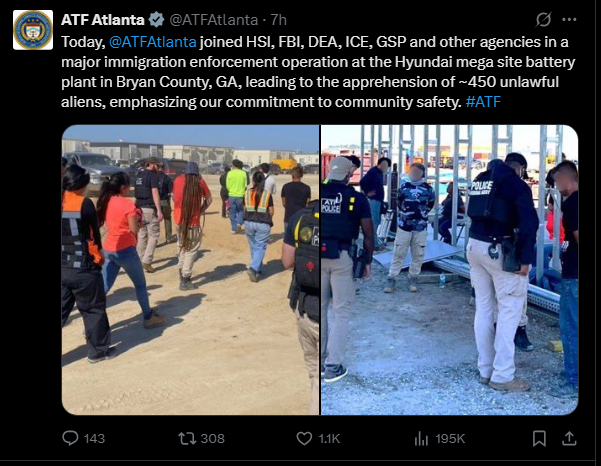Screen dimensions: 601x466
Task: Bookmark this post
Action: pyautogui.click(x=539, y=438)
